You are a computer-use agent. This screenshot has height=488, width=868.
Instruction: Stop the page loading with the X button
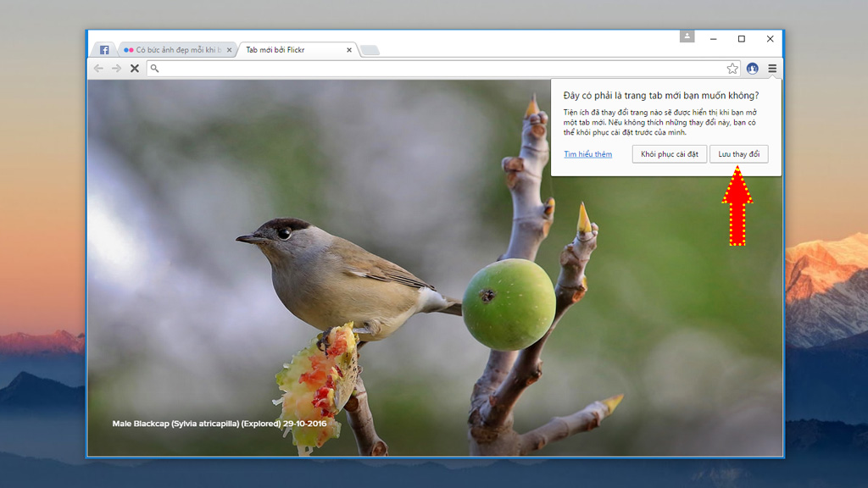pyautogui.click(x=134, y=69)
